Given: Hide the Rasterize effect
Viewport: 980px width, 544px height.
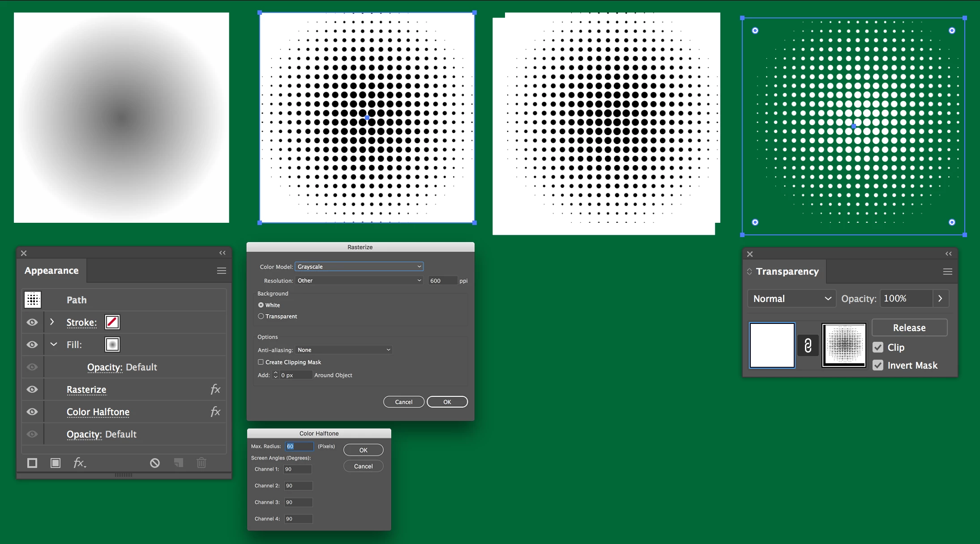Looking at the screenshot, I should coord(32,389).
